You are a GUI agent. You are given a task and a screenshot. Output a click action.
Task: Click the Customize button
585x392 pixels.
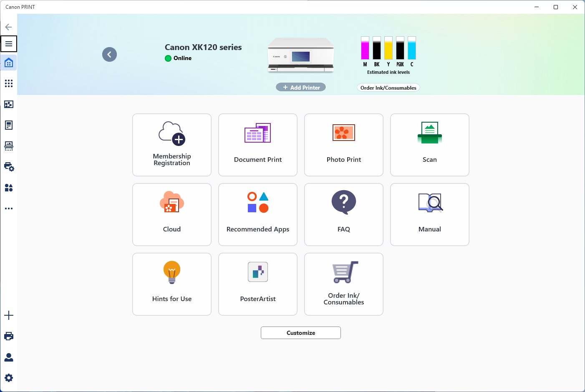pyautogui.click(x=300, y=332)
